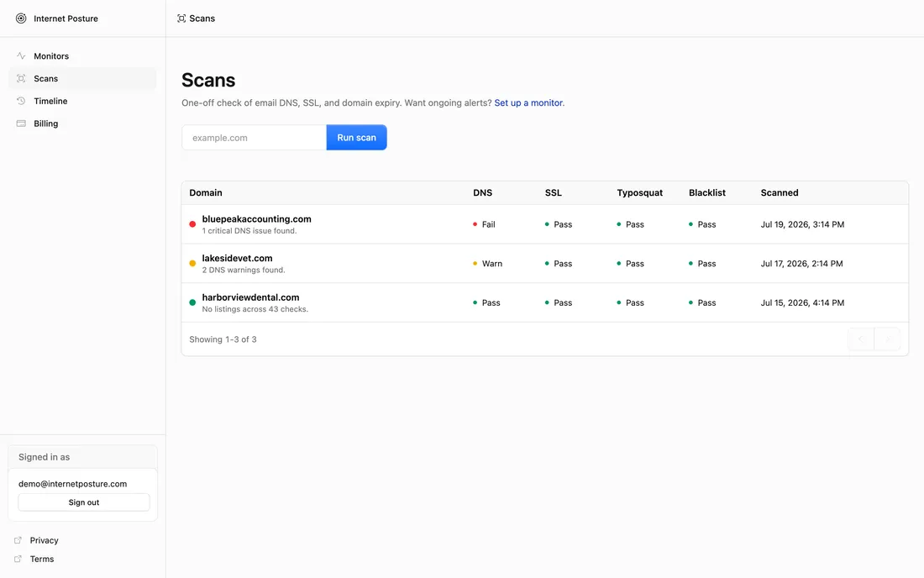Focus the example.com domain input field
Image resolution: width=924 pixels, height=578 pixels.
click(254, 137)
